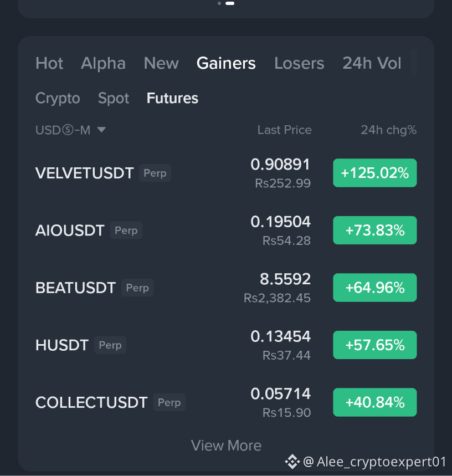This screenshot has width=452, height=476.
Task: Click the +40.84% badge for COLLECTUSDT
Action: click(x=375, y=402)
